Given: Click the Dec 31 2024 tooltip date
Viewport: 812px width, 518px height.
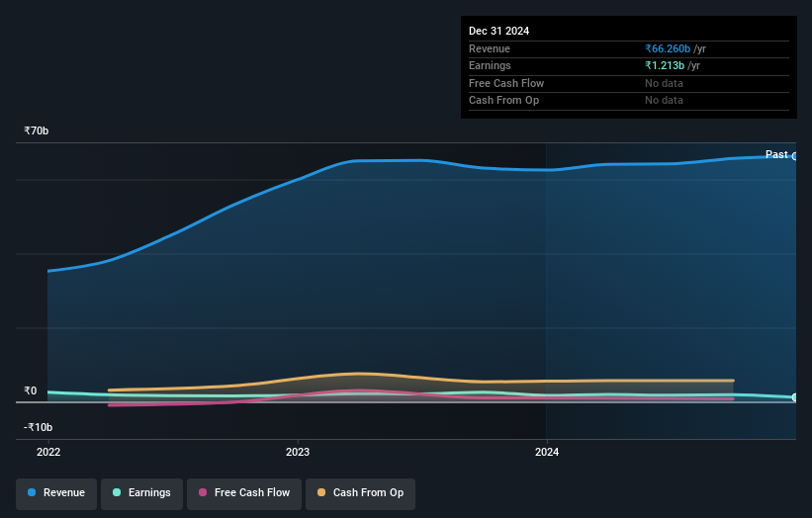Looking at the screenshot, I should 498,31.
